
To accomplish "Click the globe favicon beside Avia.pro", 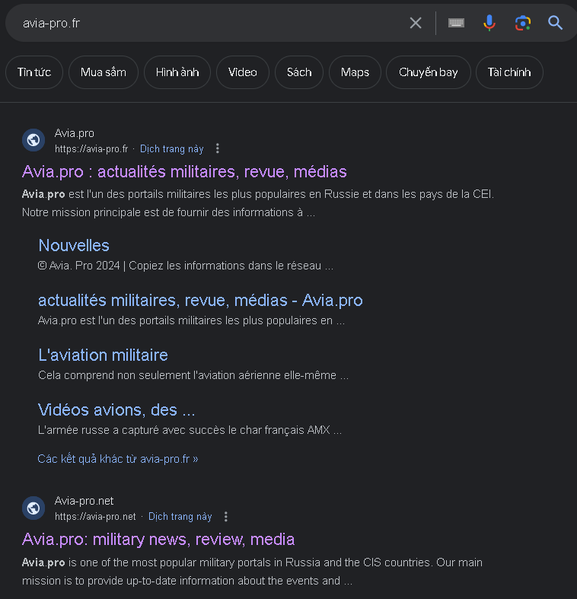I will (33, 140).
